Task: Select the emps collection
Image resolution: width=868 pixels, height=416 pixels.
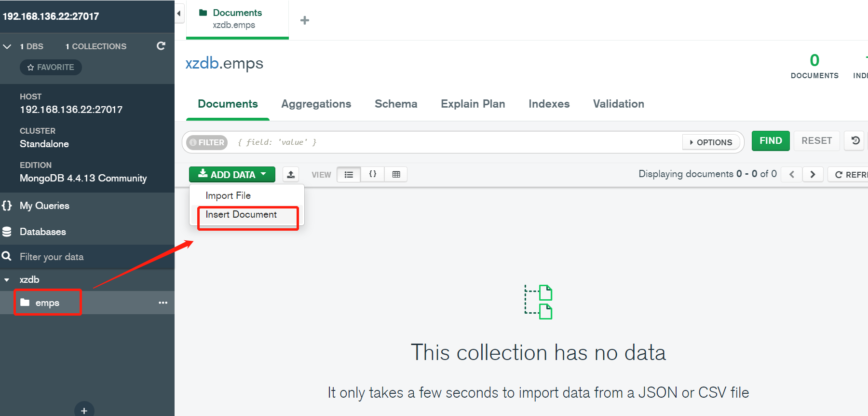Action: pos(47,303)
